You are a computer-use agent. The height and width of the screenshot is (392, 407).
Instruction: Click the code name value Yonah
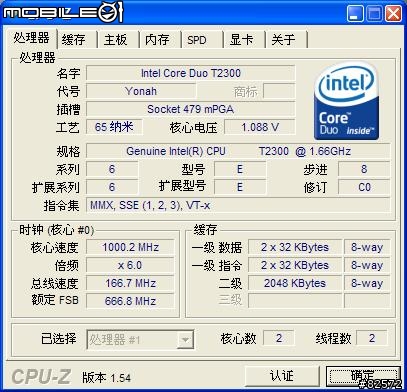[141, 91]
